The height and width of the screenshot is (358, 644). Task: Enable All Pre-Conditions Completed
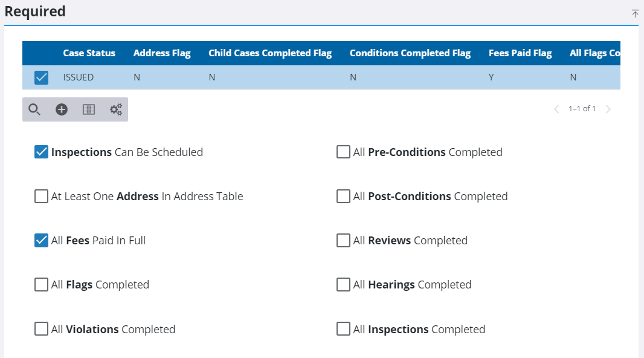click(x=343, y=152)
